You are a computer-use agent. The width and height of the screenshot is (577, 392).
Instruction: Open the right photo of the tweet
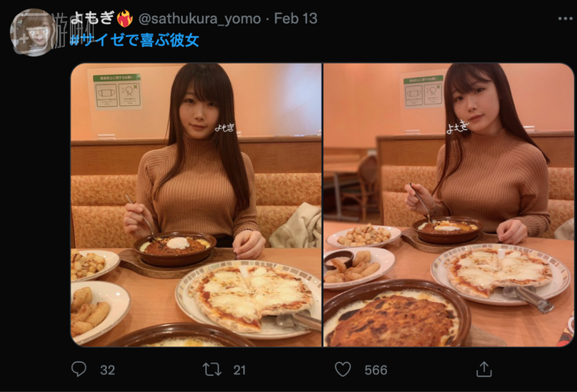(449, 204)
